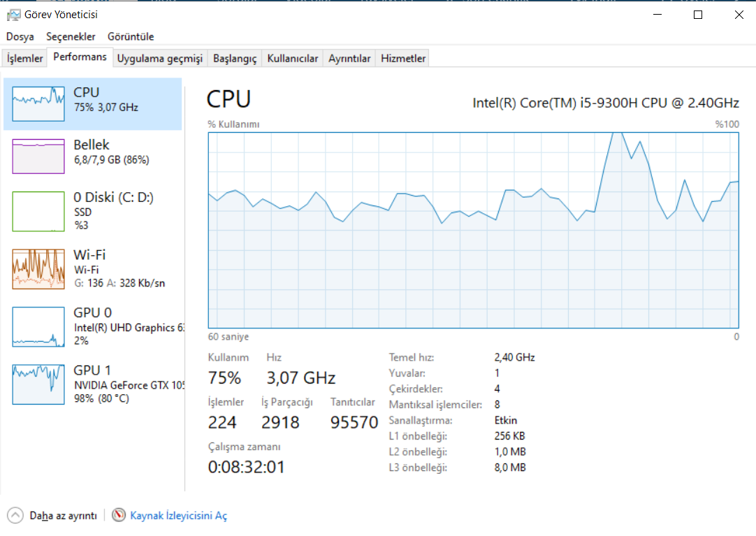Viewport: 756px width, 536px height.
Task: Open the Görüntüle menu
Action: pyautogui.click(x=131, y=36)
